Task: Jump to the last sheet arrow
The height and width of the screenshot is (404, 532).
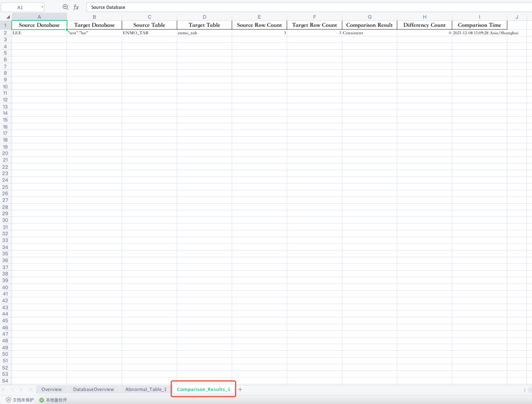Action: (x=30, y=389)
